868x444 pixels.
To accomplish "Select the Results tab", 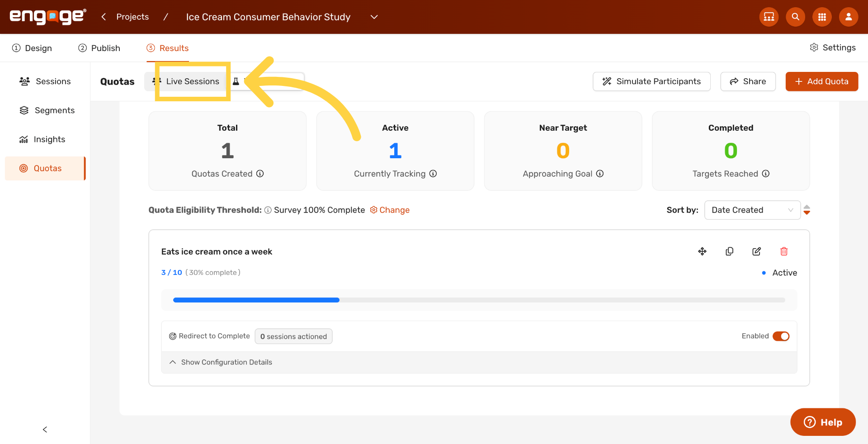I will click(168, 48).
